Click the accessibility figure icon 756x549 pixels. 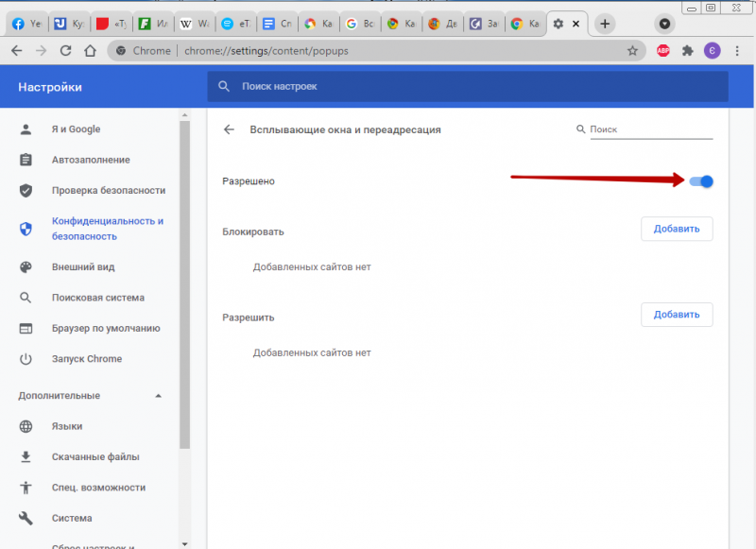[x=26, y=488]
